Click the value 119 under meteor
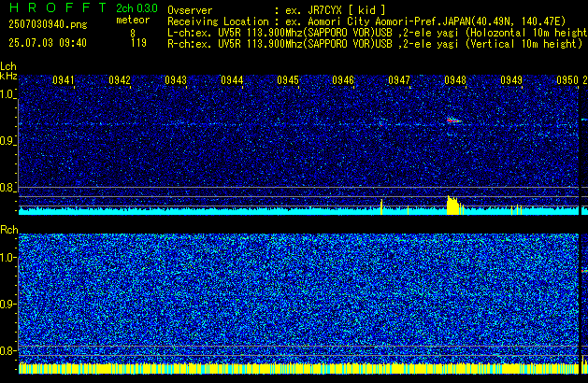The image size is (588, 383). [138, 43]
